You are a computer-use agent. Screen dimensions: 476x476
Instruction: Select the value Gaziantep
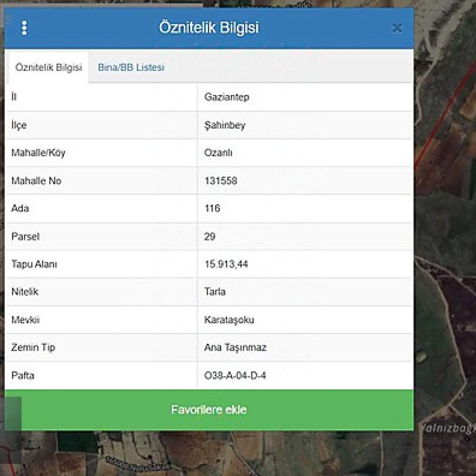[227, 97]
